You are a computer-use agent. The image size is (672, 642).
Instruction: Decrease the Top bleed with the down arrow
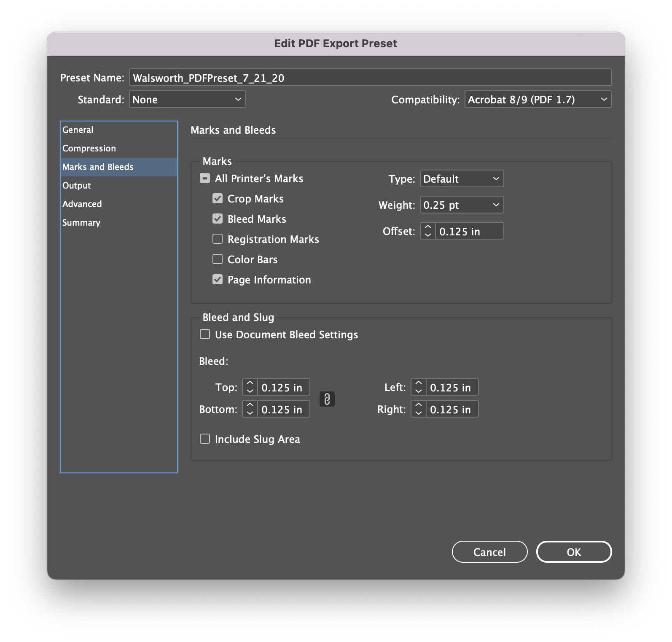[250, 391]
